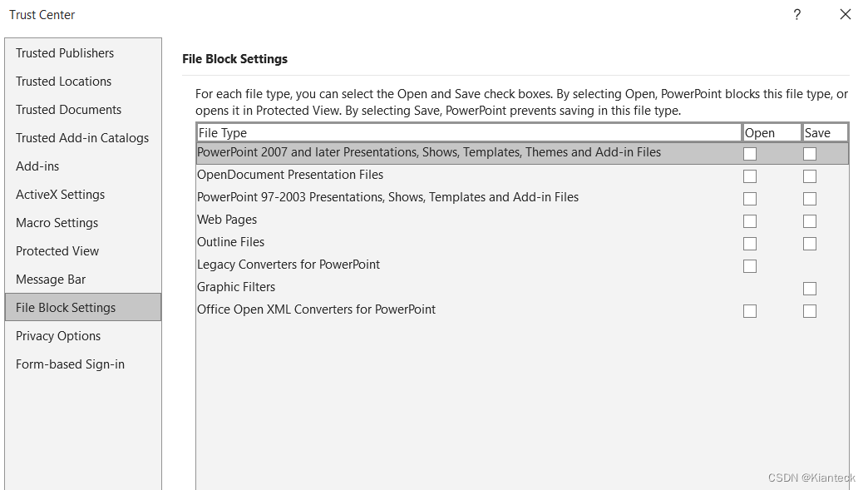
Task: Check Save for PowerPoint 97-2003 Presentations
Action: click(810, 198)
